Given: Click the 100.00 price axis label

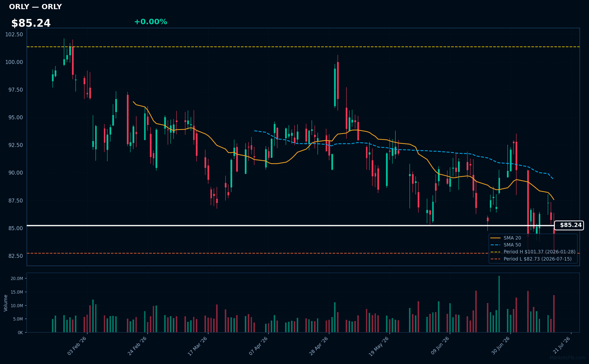Looking at the screenshot, I should (x=14, y=62).
